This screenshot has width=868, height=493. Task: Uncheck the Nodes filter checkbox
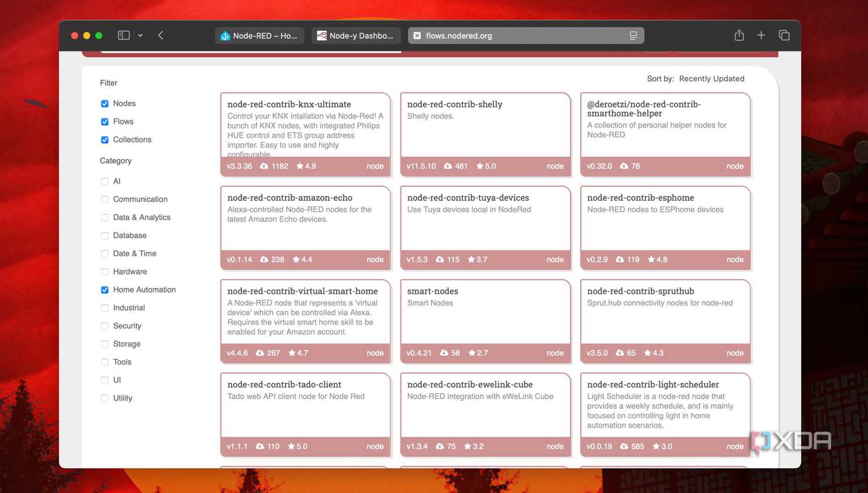105,103
